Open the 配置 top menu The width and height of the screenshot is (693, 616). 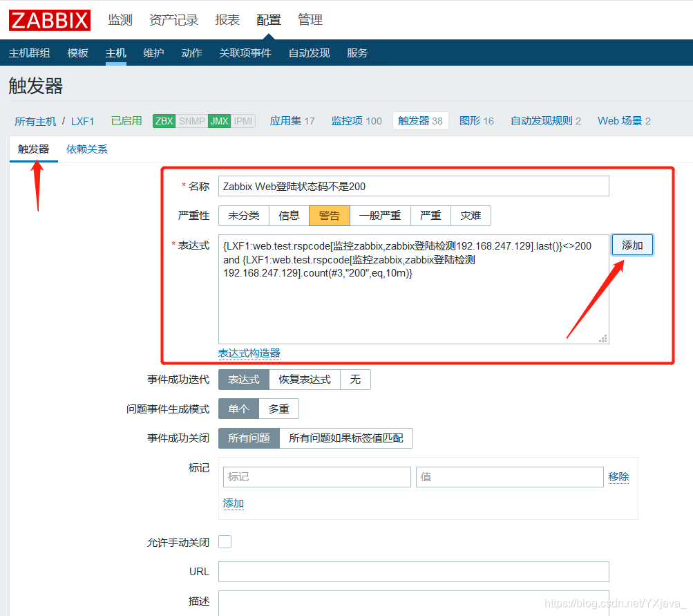click(x=269, y=20)
